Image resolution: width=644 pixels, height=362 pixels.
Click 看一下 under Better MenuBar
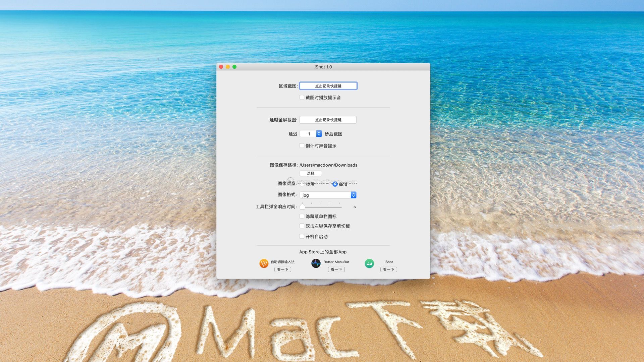tap(336, 269)
